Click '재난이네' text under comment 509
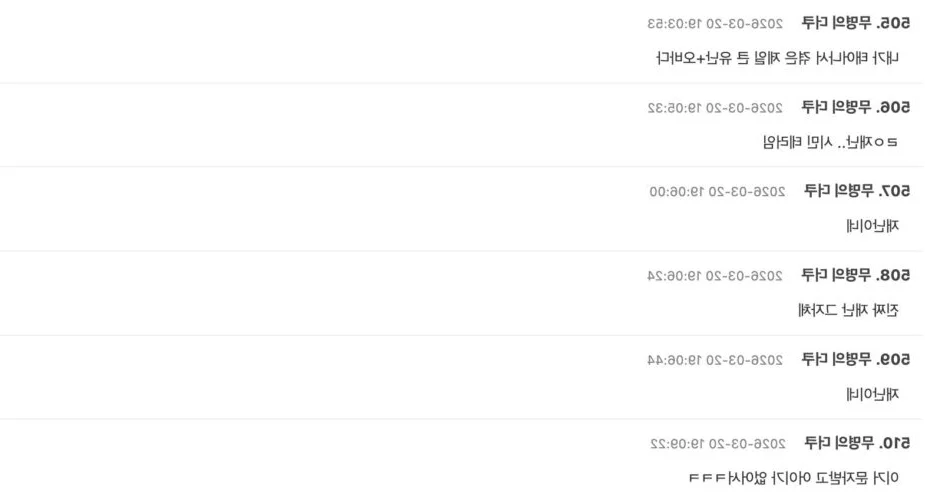The width and height of the screenshot is (925, 502). coord(872,395)
